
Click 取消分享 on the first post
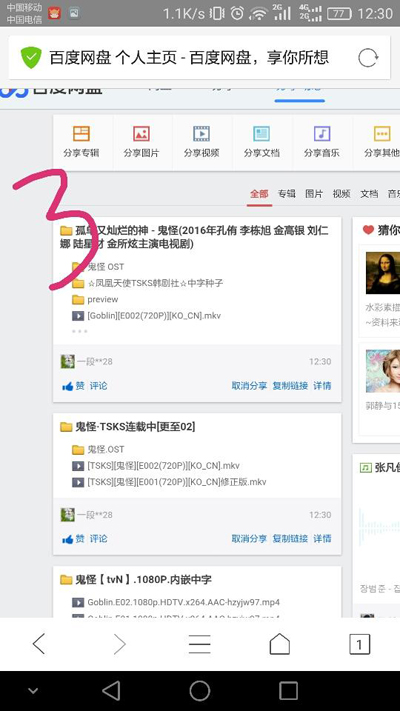(249, 386)
